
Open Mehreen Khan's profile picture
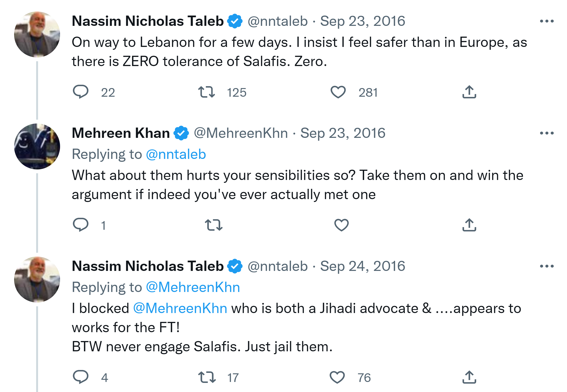(37, 146)
